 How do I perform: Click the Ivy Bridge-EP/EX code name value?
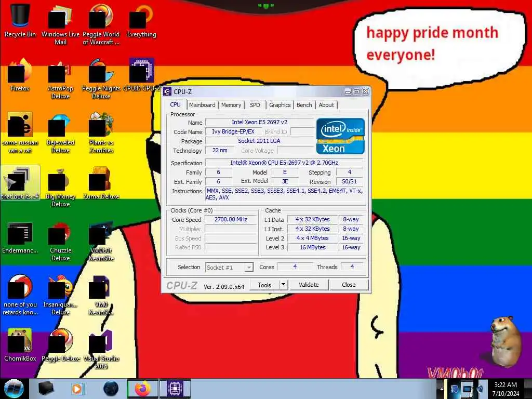tap(233, 131)
